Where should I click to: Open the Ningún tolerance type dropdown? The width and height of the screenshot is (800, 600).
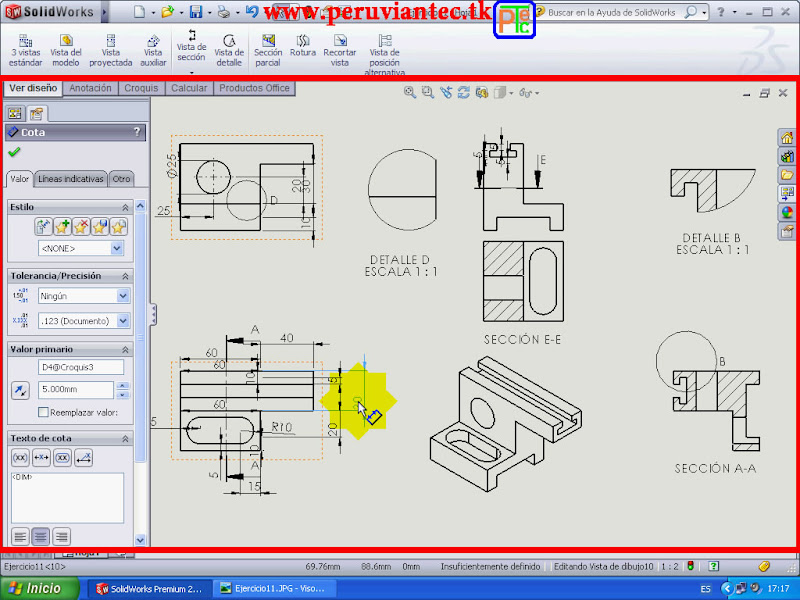pos(123,296)
